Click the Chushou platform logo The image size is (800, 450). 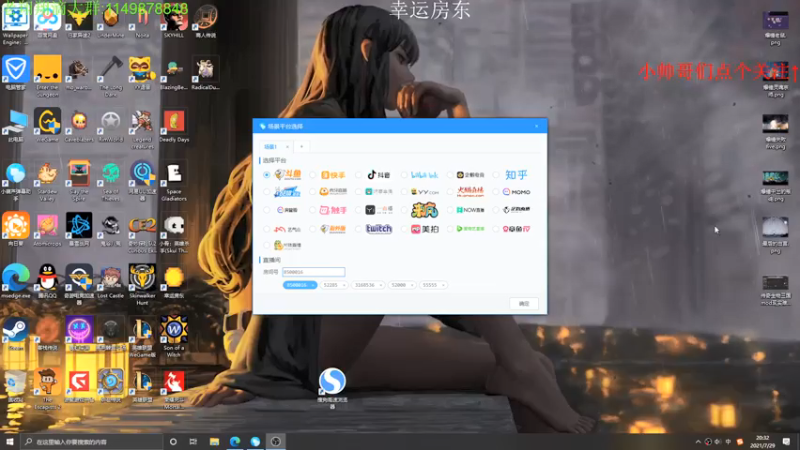(x=333, y=210)
